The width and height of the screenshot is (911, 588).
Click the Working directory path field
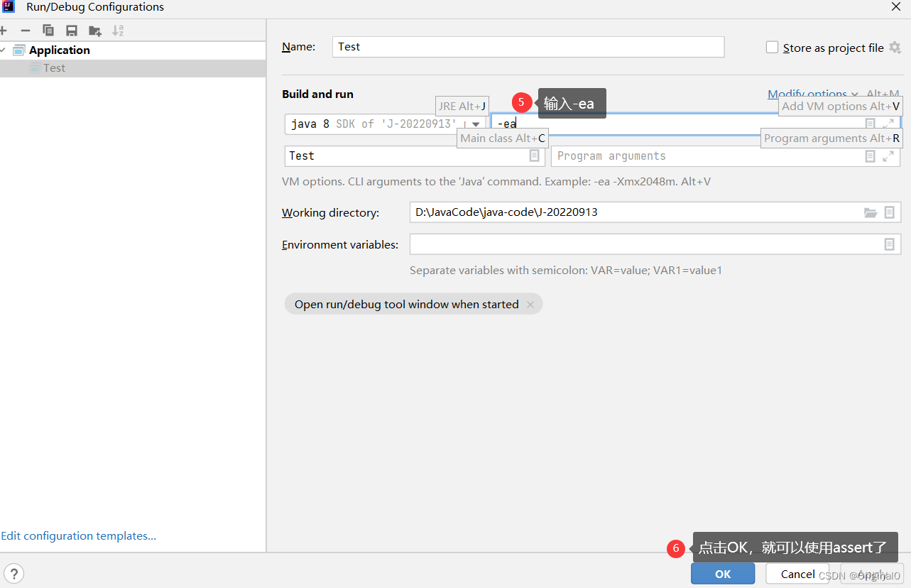click(x=655, y=212)
